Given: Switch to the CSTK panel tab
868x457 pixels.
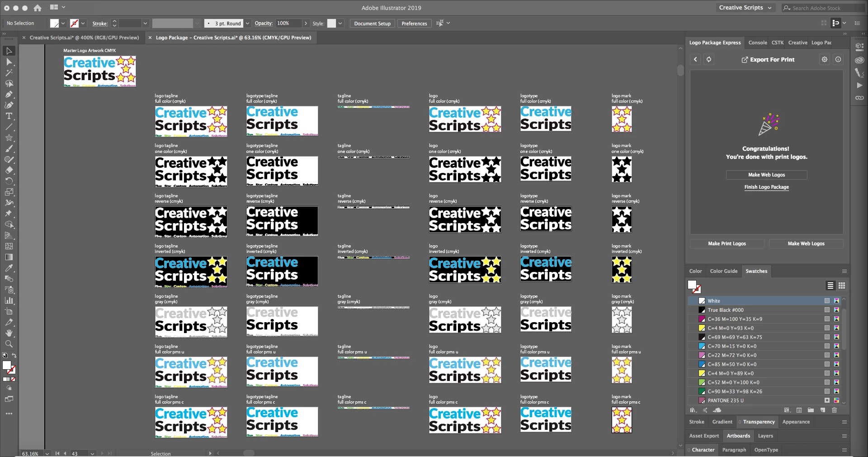Looking at the screenshot, I should (778, 43).
